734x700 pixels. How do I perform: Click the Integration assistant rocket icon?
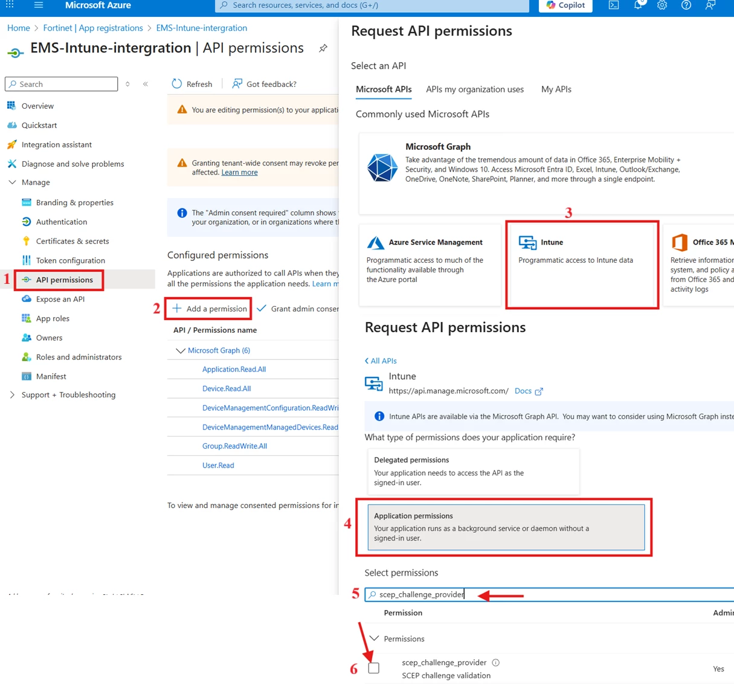(x=11, y=144)
